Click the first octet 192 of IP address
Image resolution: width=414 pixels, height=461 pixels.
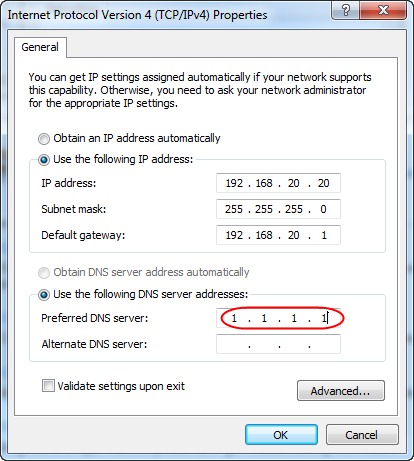click(234, 183)
